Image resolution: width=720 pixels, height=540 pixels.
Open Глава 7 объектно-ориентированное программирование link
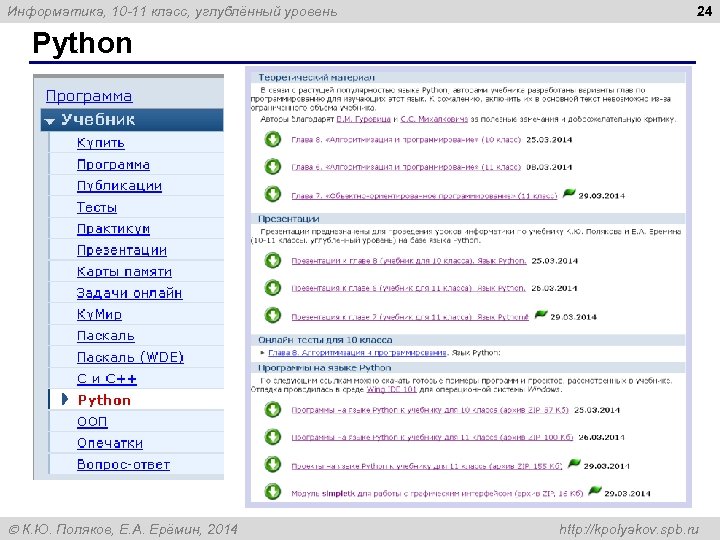[424, 196]
